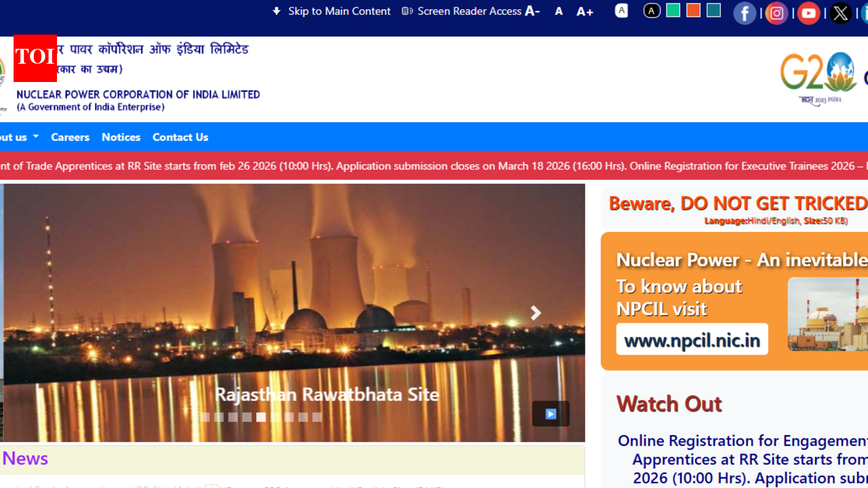Decrease font size with A- button

click(532, 11)
